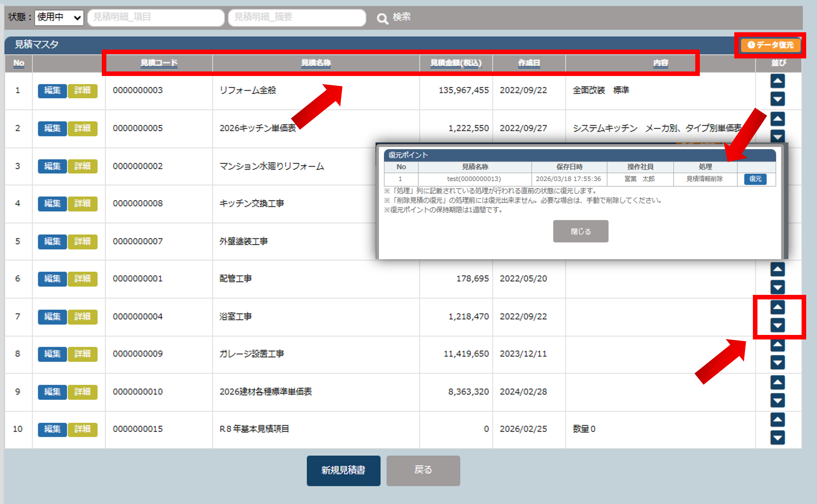This screenshot has height=504, width=817.
Task: Click 復元 for test(0000000013) restore point
Action: point(755,179)
